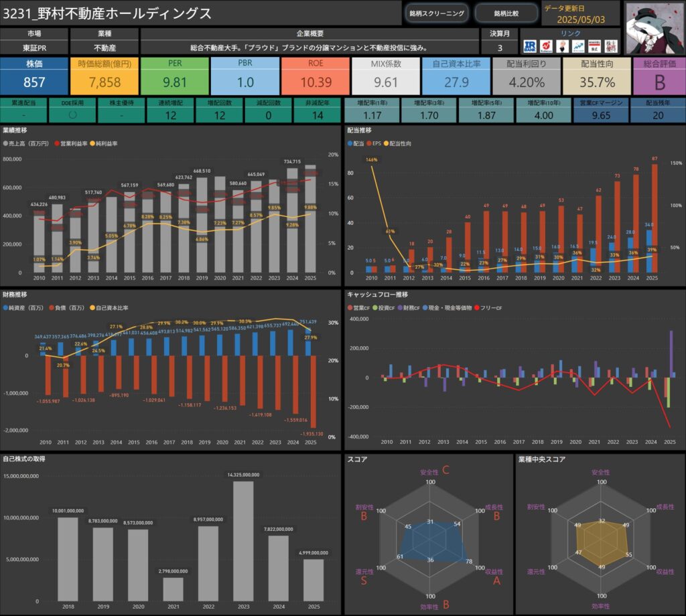Select the 売上高（百万円） legend entry
The image size is (686, 616).
click(26, 143)
